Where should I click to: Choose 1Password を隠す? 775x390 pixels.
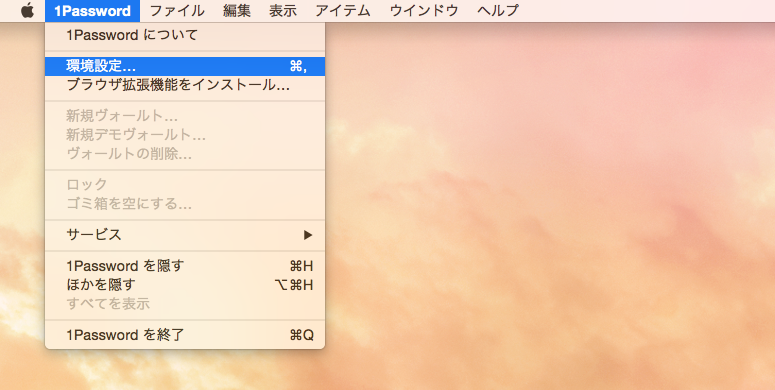185,266
